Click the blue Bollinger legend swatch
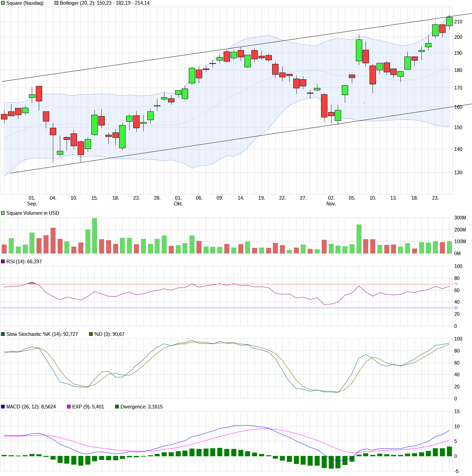This screenshot has width=472, height=476. [57, 3]
